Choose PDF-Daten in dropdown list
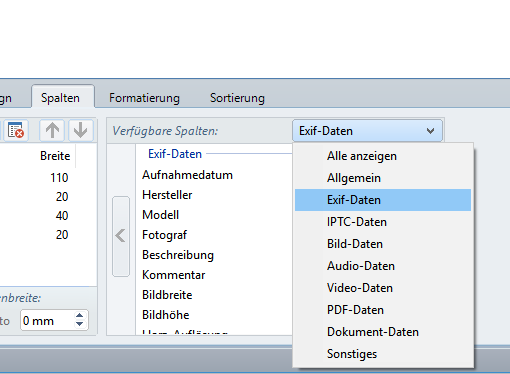 [383, 310]
